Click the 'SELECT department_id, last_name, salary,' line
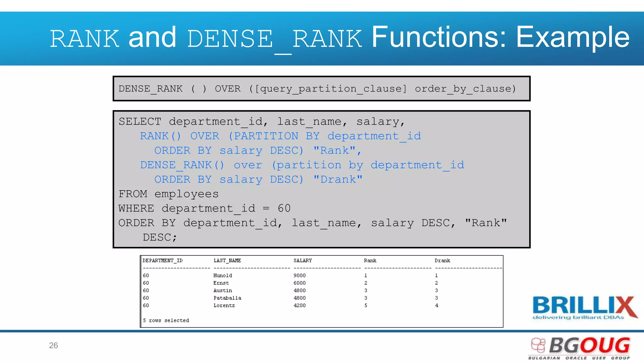Viewport: 644px width, 362px height. pyautogui.click(x=262, y=122)
